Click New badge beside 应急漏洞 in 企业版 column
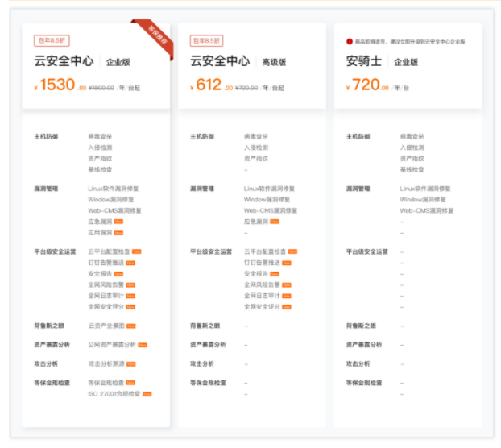The width and height of the screenshot is (501, 448). click(118, 222)
